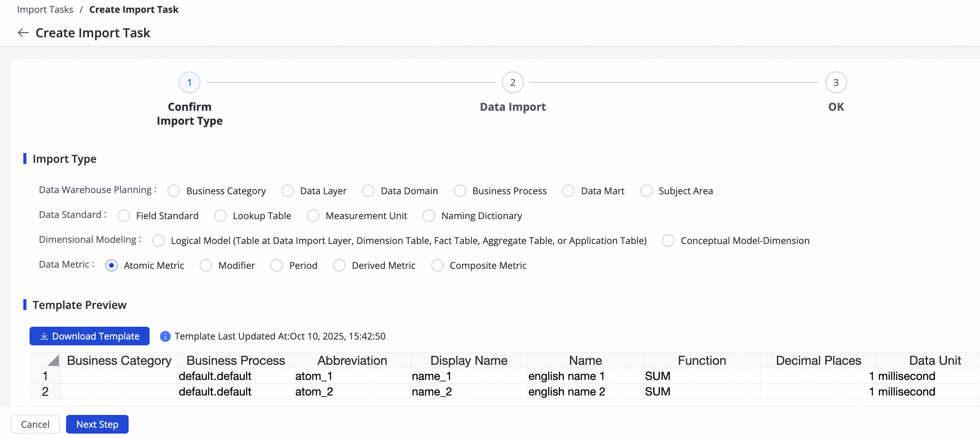Click step 2 Data Import circle
The height and width of the screenshot is (439, 980).
pyautogui.click(x=513, y=82)
